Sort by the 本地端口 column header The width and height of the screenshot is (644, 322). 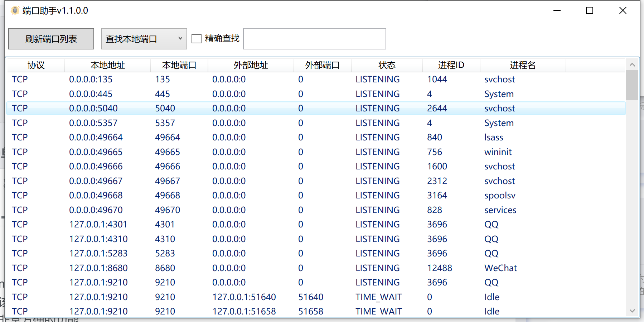179,65
